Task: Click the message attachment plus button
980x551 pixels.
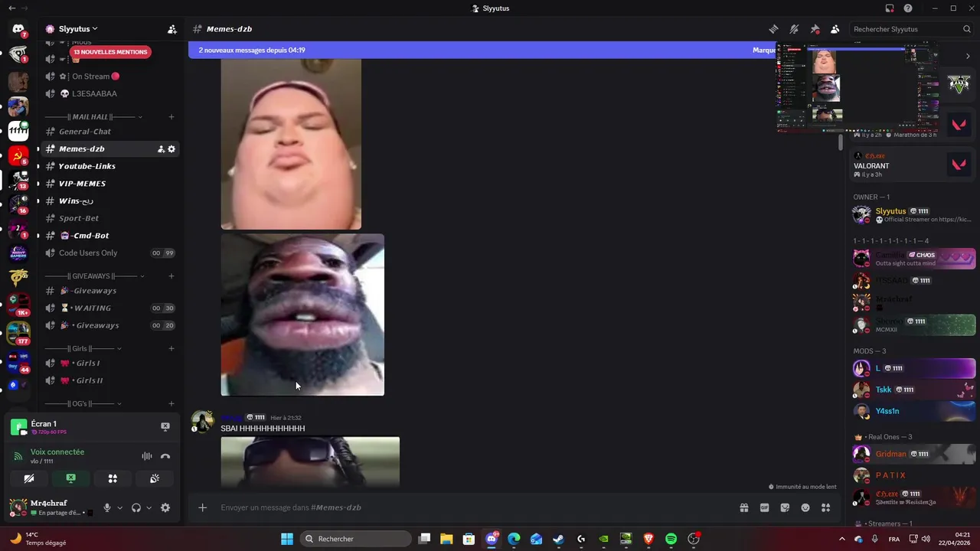Action: coord(202,507)
